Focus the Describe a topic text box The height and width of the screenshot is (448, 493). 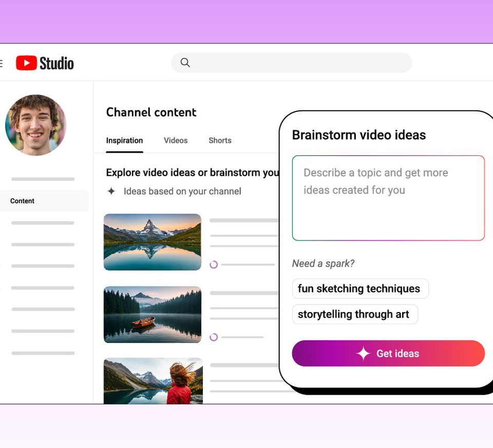pos(388,198)
